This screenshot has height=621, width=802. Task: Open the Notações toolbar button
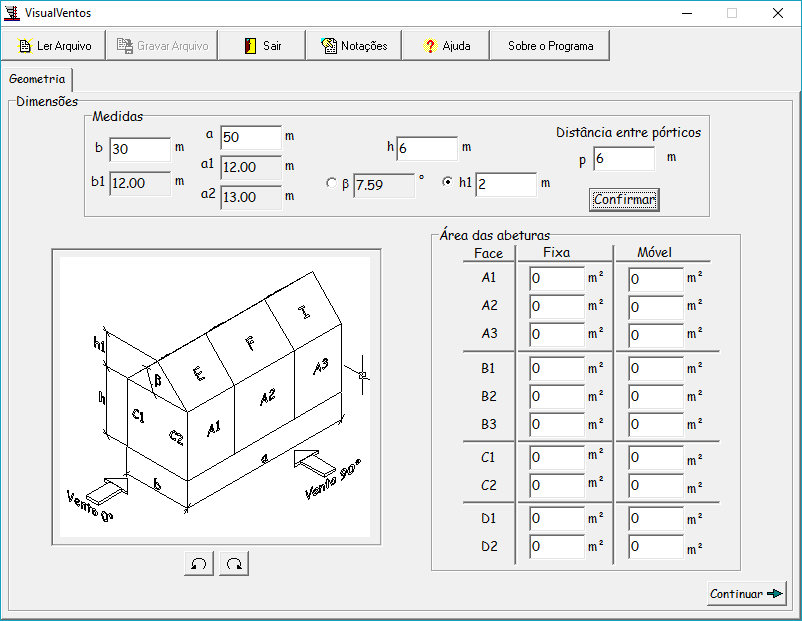point(354,46)
